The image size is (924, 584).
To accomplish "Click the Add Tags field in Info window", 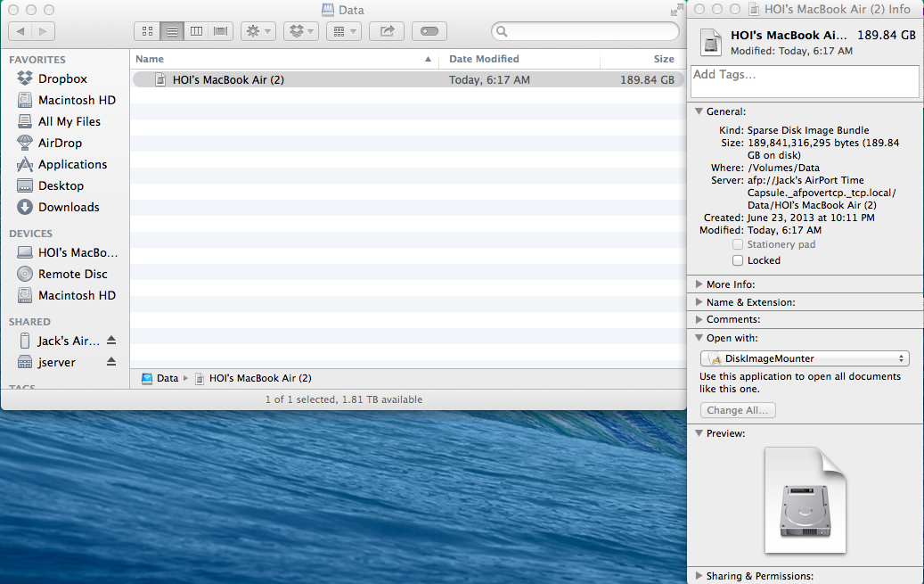I will coord(805,81).
